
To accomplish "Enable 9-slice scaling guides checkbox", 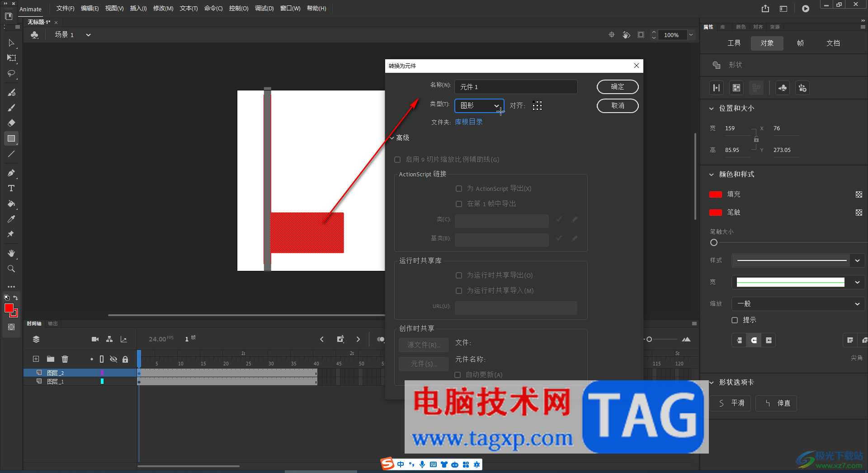I will point(397,160).
